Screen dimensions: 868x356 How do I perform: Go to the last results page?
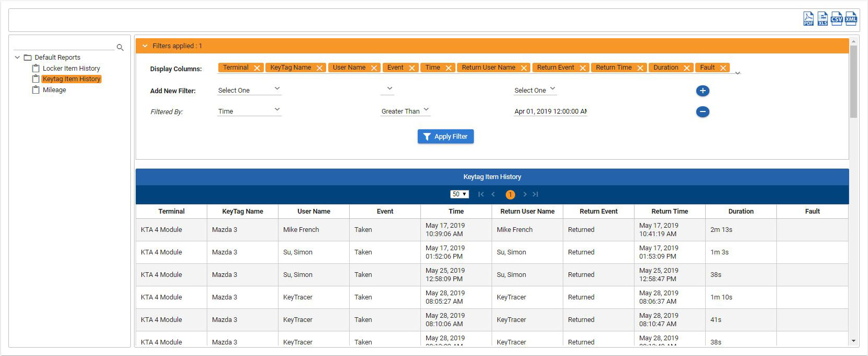tap(535, 194)
